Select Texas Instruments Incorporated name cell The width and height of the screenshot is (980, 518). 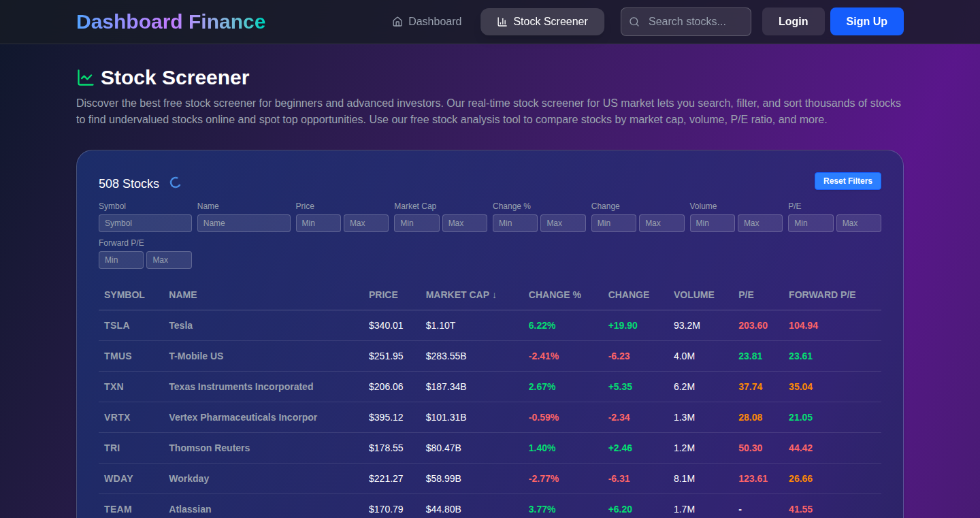pyautogui.click(x=241, y=387)
